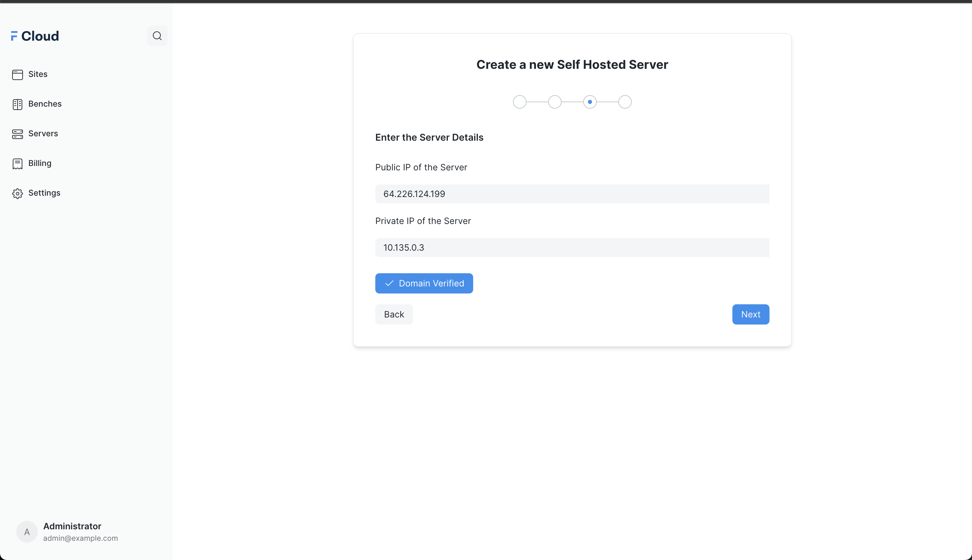Click the Benches book icon
This screenshot has width=972, height=560.
[x=17, y=104]
